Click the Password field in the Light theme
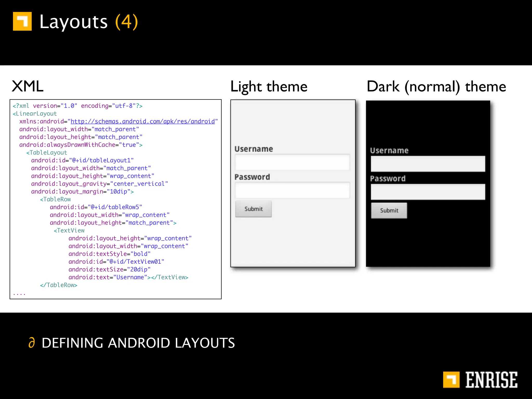Screen dimensions: 532x399 pyautogui.click(x=292, y=190)
